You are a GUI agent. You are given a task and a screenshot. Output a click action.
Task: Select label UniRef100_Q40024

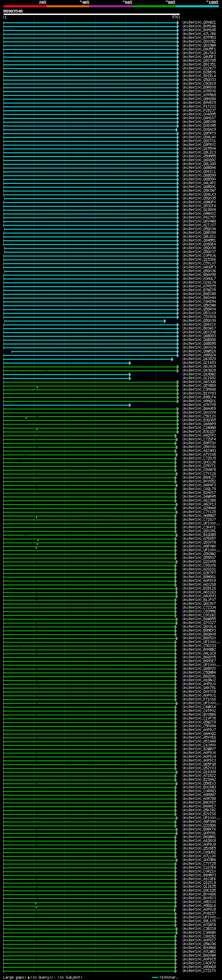(x=199, y=348)
